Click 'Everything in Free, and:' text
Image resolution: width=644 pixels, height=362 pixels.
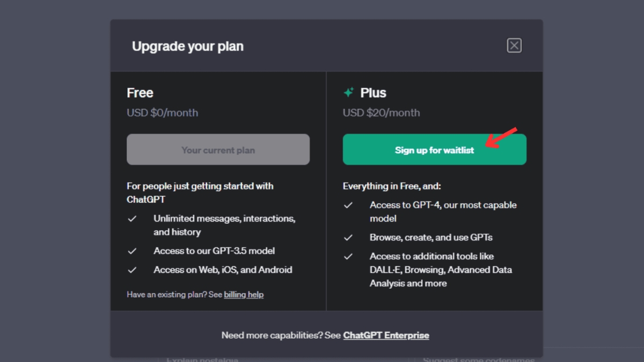pyautogui.click(x=392, y=186)
